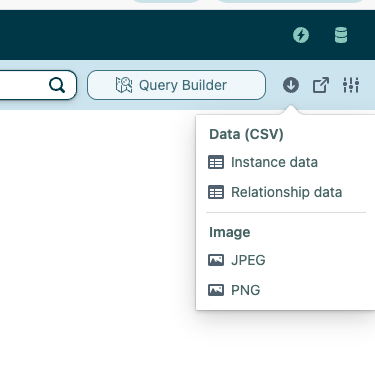Download Instance data CSV
The width and height of the screenshot is (375, 384).
pyautogui.click(x=263, y=162)
